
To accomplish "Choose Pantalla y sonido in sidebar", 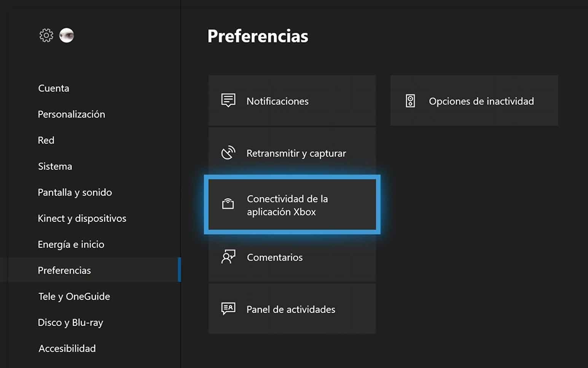I will point(75,192).
